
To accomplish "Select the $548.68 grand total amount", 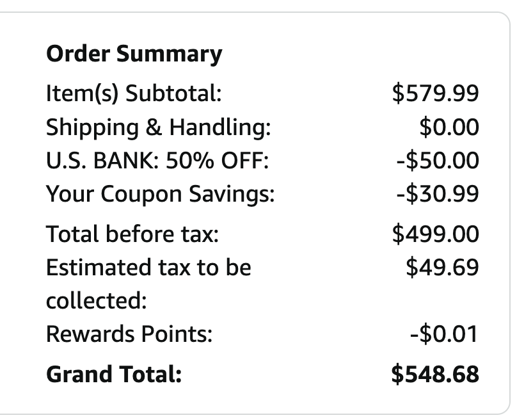I will [x=435, y=374].
